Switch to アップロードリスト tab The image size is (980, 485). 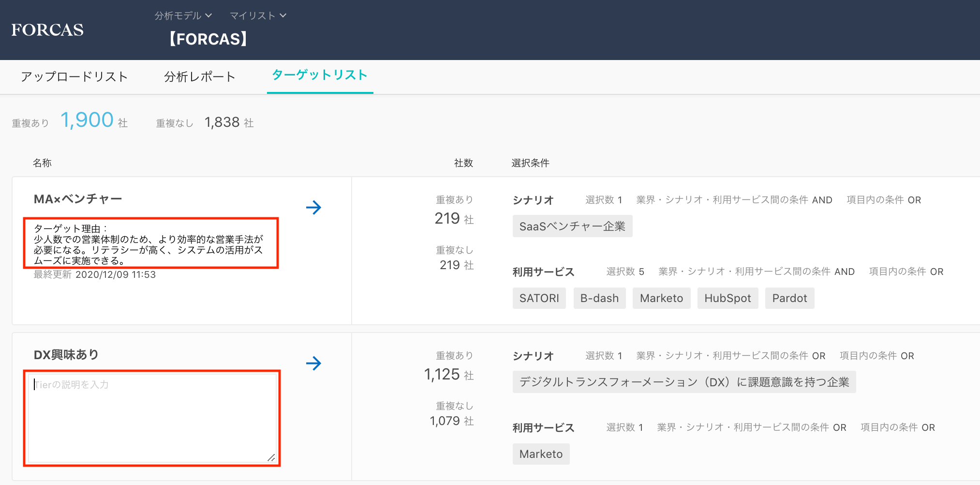pos(74,76)
